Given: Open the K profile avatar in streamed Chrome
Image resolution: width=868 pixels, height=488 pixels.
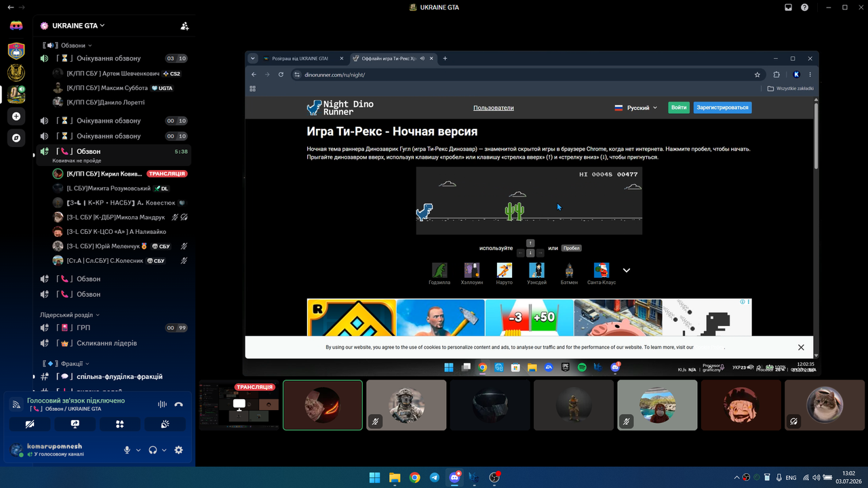Looking at the screenshot, I should tap(796, 75).
